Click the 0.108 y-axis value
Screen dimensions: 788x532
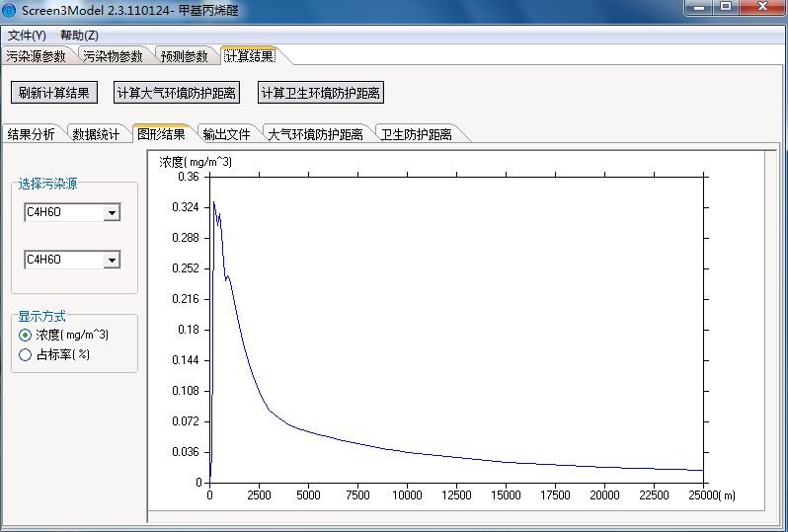pyautogui.click(x=186, y=391)
